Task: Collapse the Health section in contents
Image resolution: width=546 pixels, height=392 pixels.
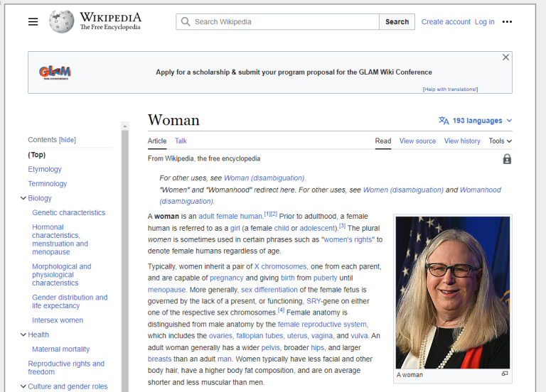Action: click(x=23, y=334)
